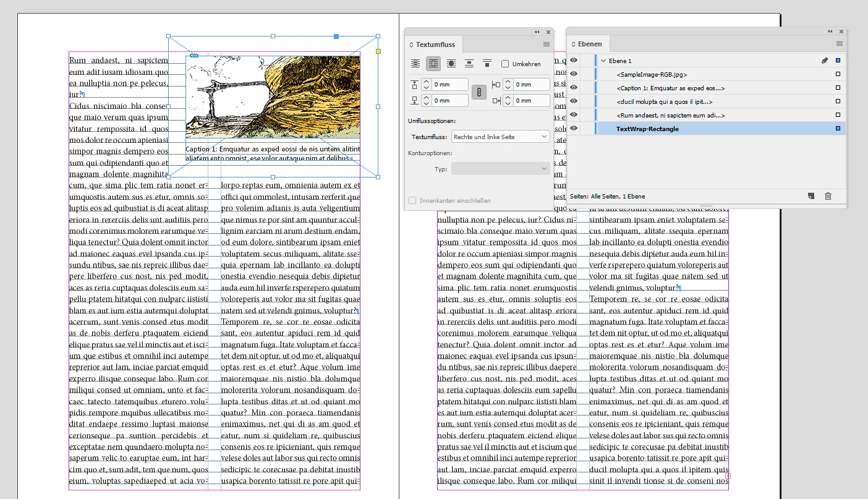The width and height of the screenshot is (868, 499).
Task: Select wrap around bounding box icon
Action: tap(433, 63)
